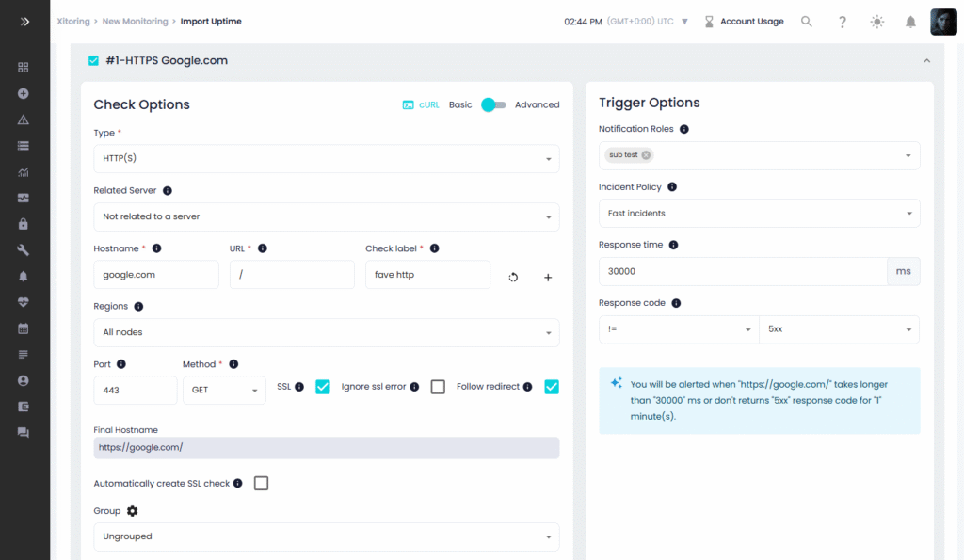964x560 pixels.
Task: Open the Incident Policy dropdown
Action: 759,214
